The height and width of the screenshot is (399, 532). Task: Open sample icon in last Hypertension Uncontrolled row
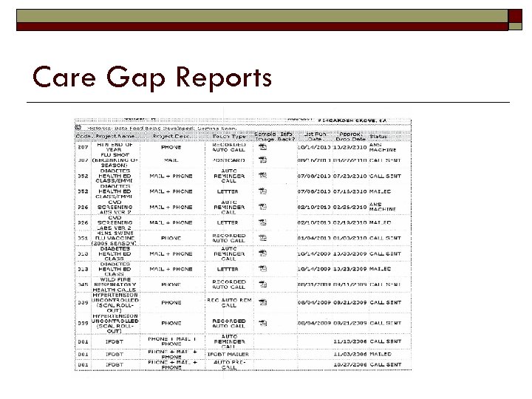pyautogui.click(x=262, y=323)
